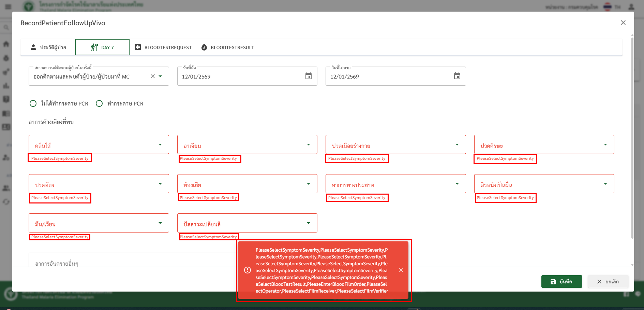This screenshot has width=644, height=310.
Task: Open the ปวดศีรษะ severity dropdown
Action: [x=605, y=145]
